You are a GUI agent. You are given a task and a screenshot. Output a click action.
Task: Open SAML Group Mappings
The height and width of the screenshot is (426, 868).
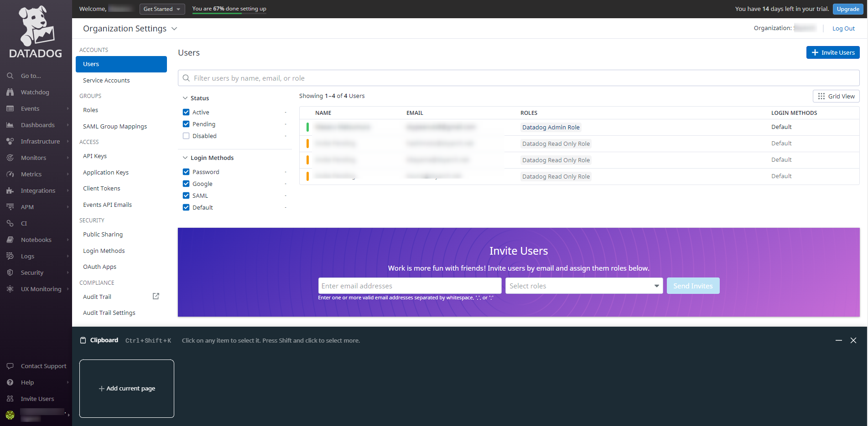[x=115, y=126]
